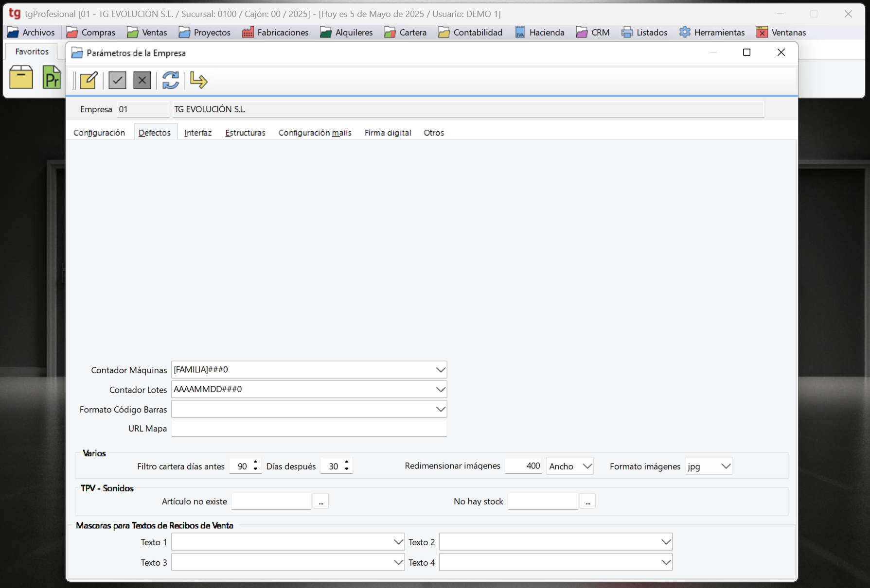Decrease Días después value

(347, 469)
